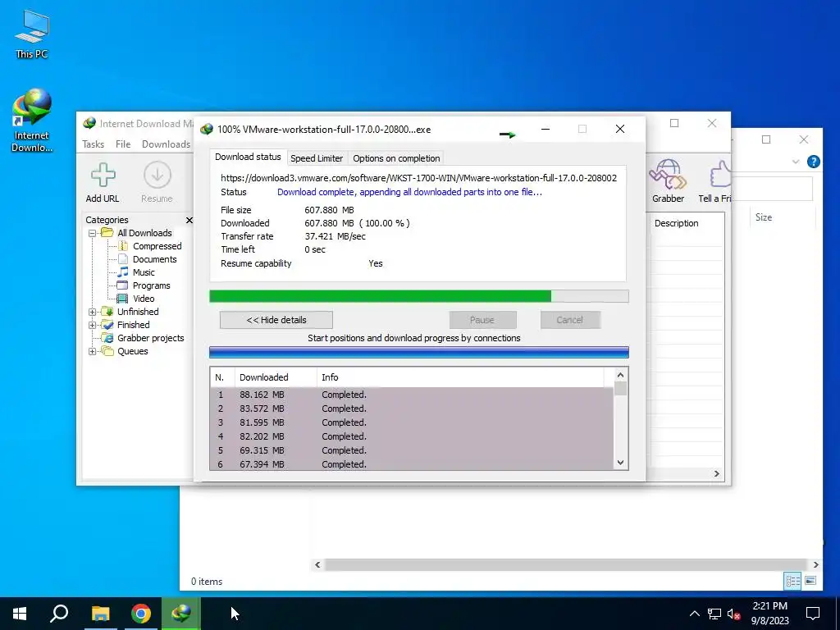Image resolution: width=840 pixels, height=630 pixels.
Task: Switch to the Download status tab
Action: 248,157
